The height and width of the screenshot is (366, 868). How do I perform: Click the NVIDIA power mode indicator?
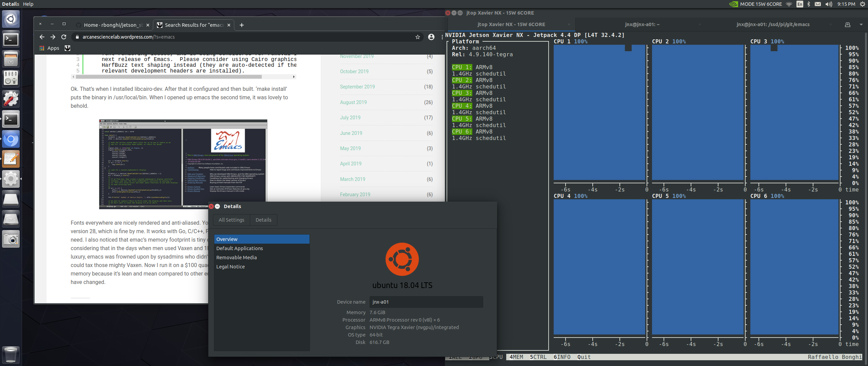[756, 4]
